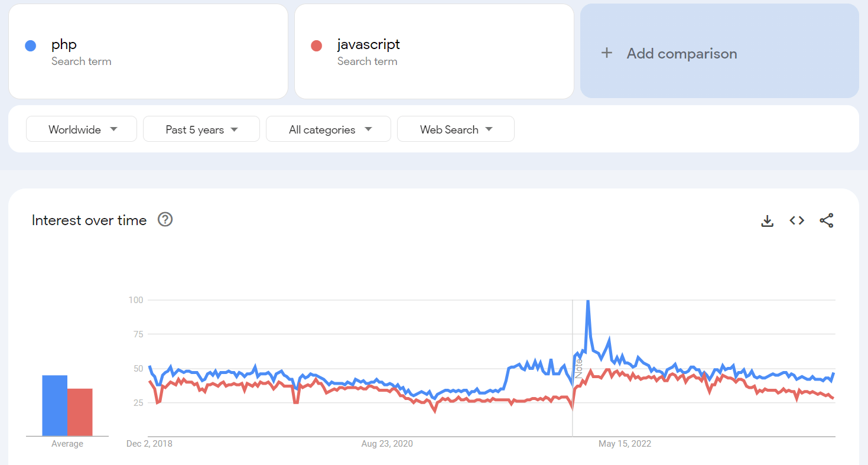This screenshot has width=868, height=465.
Task: Click the red javascript color dot
Action: tap(317, 45)
